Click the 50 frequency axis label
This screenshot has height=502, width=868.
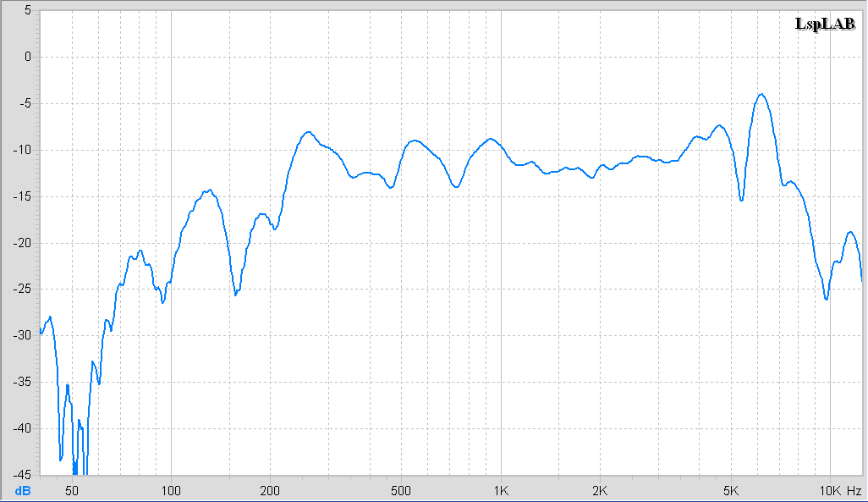click(x=72, y=491)
